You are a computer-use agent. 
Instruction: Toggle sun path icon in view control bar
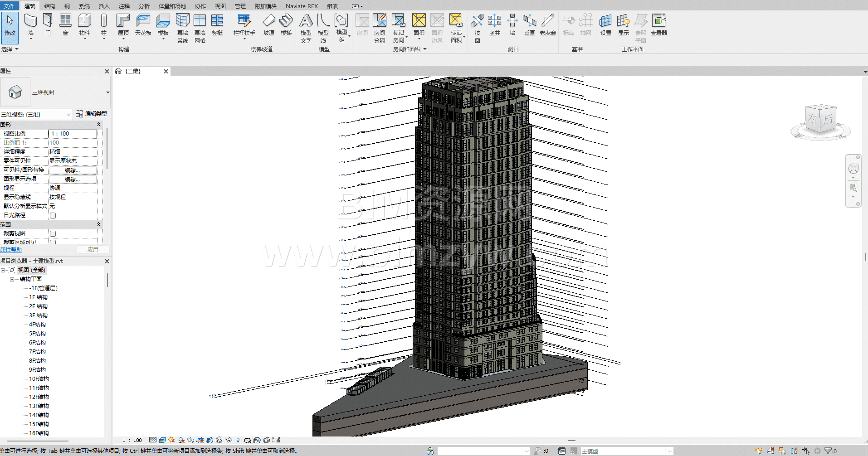pyautogui.click(x=171, y=440)
